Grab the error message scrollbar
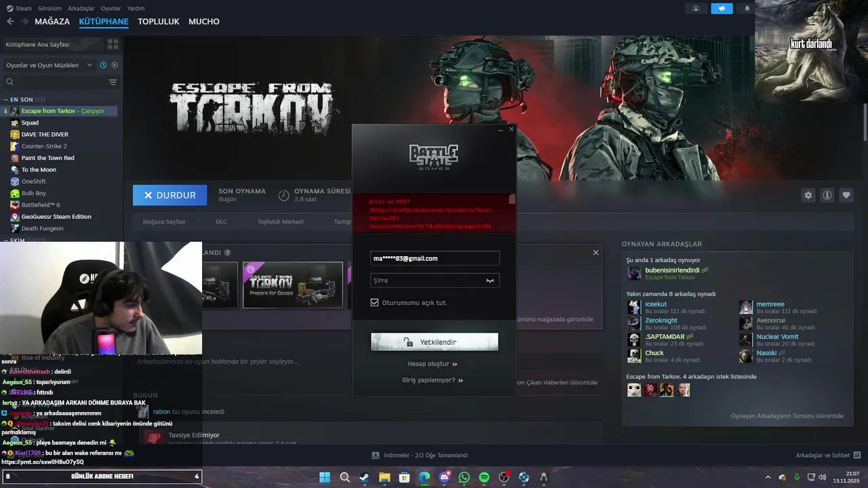This screenshot has width=868, height=488. click(512, 199)
